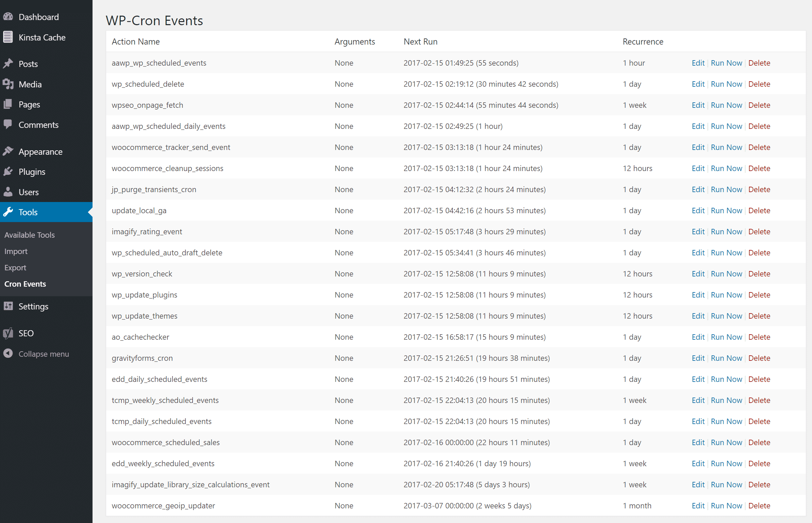Expand Pages section in sidebar
812x523 pixels.
(29, 104)
